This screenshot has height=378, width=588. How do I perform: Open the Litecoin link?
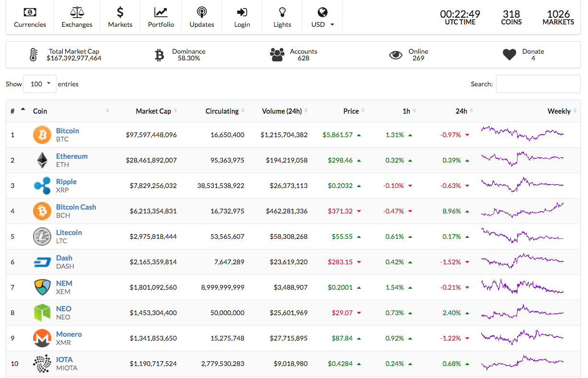click(x=69, y=232)
